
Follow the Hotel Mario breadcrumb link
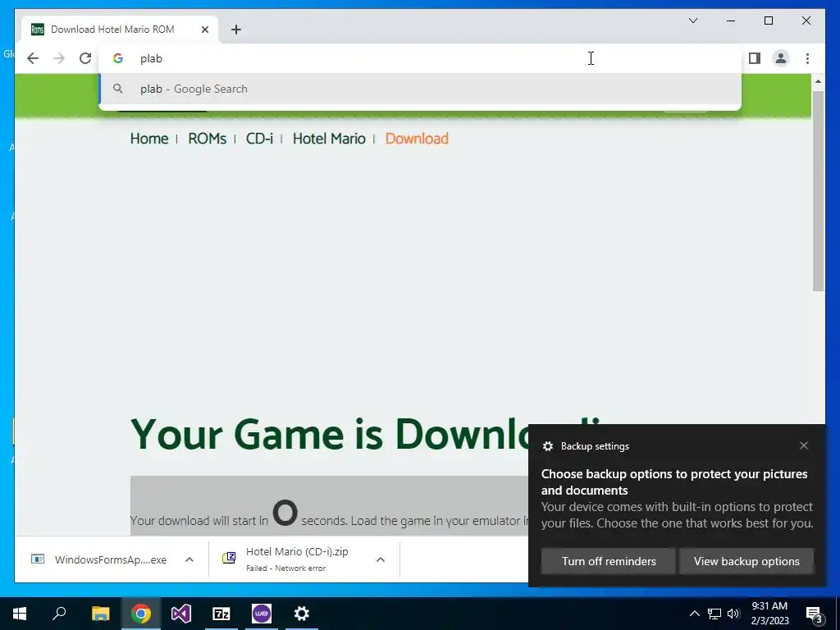[x=329, y=139]
